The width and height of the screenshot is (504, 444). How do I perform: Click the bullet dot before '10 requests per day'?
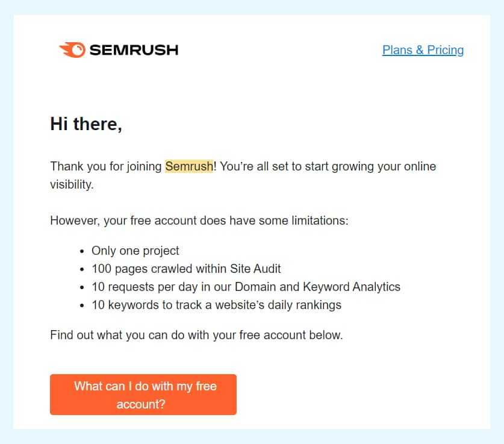82,287
